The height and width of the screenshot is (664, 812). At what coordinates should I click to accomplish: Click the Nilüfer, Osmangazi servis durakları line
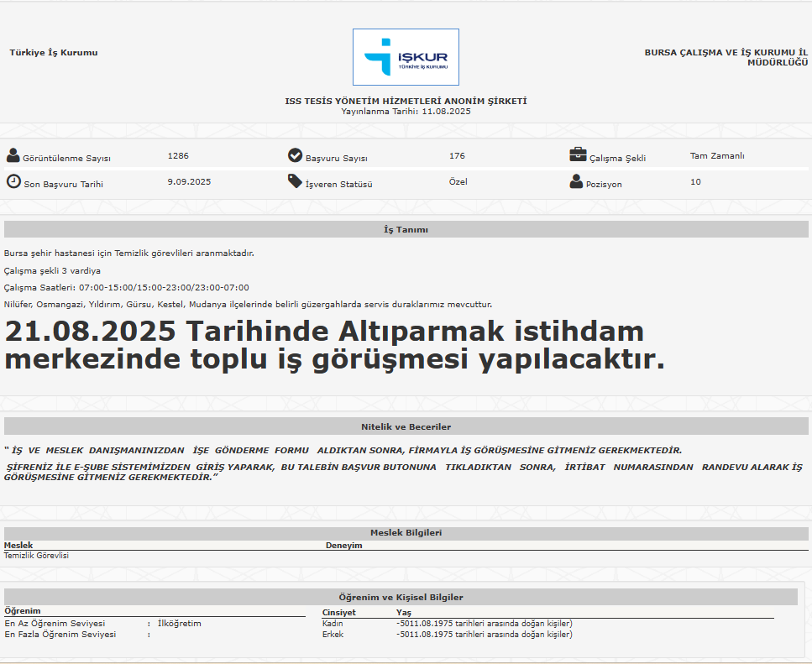point(248,305)
